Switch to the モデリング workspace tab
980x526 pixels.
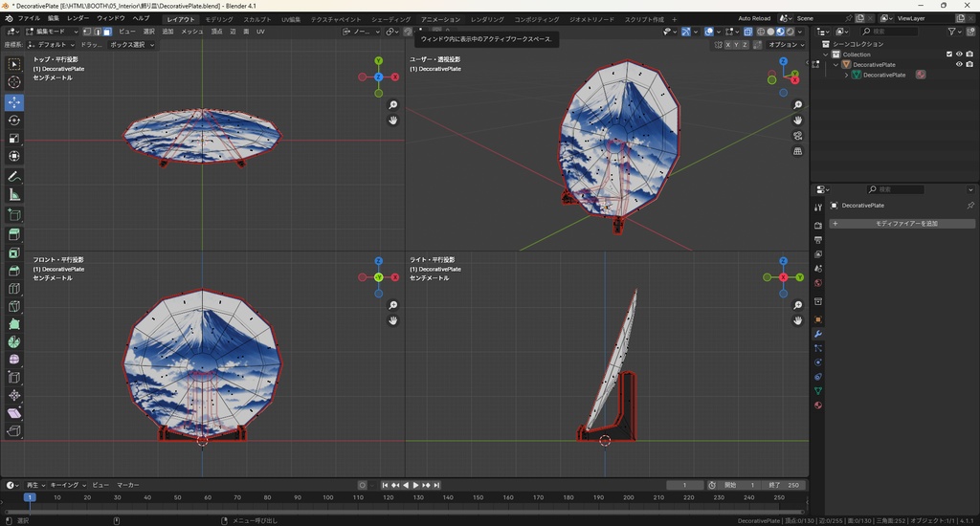219,19
